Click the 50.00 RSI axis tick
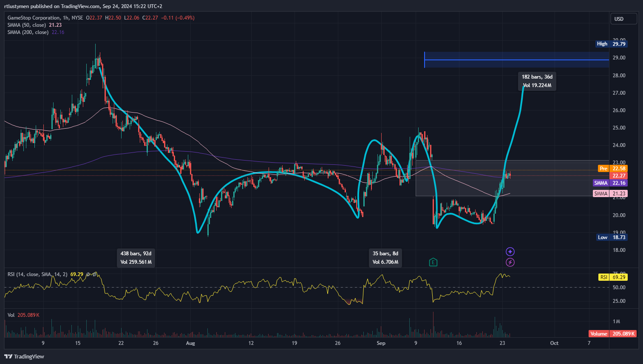Viewport: 643px width, 364px height. [619, 288]
